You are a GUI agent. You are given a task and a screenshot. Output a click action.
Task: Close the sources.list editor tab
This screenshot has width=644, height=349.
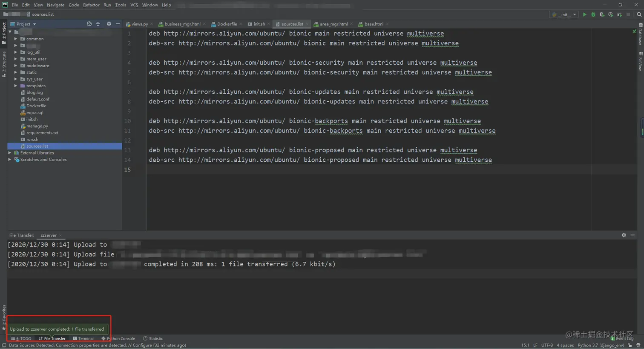[x=307, y=24]
